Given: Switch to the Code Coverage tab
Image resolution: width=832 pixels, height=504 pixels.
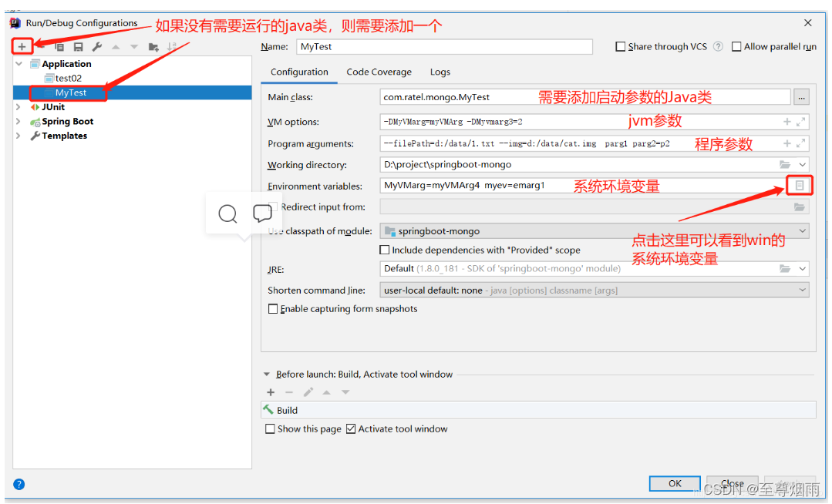Looking at the screenshot, I should tap(379, 72).
